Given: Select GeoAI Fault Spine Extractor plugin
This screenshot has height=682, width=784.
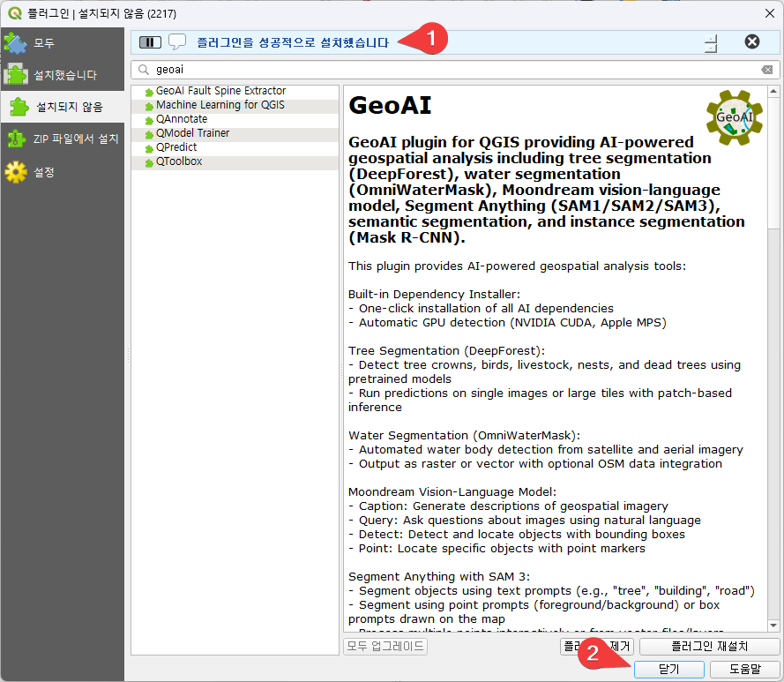Looking at the screenshot, I should [x=220, y=91].
